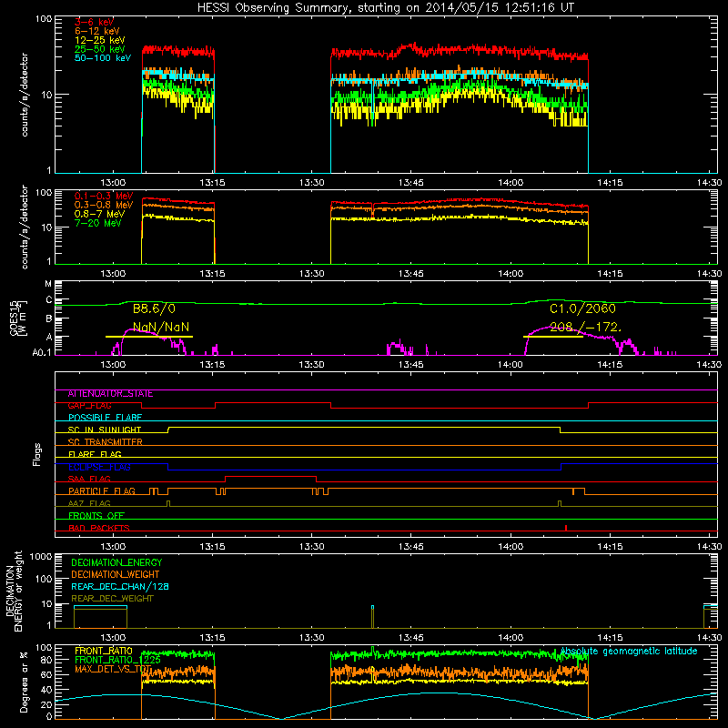Viewport: 728px width, 728px height.
Task: Click the GOES15 axis label
Action: [x=13, y=318]
